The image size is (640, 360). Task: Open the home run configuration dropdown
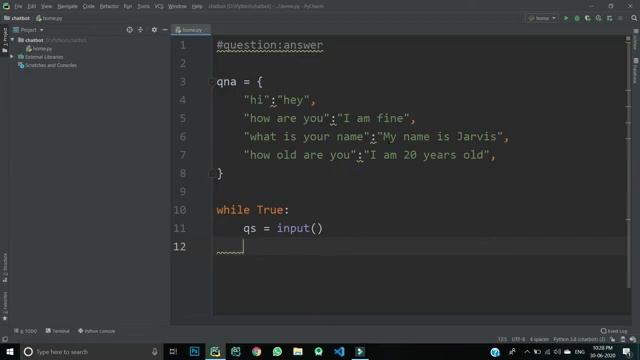pos(542,18)
